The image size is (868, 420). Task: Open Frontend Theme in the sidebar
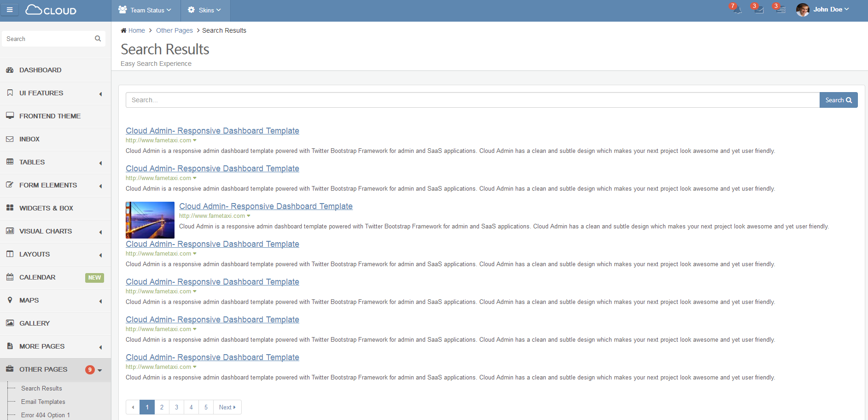(55, 116)
